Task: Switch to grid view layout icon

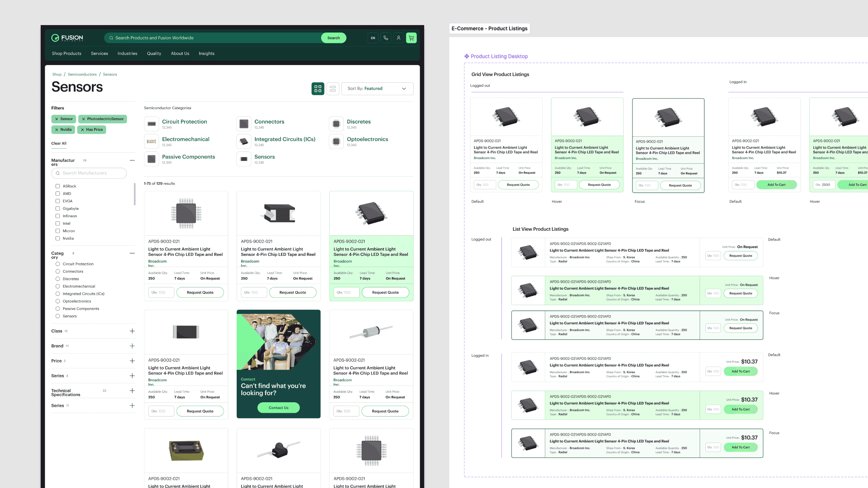Action: click(318, 89)
